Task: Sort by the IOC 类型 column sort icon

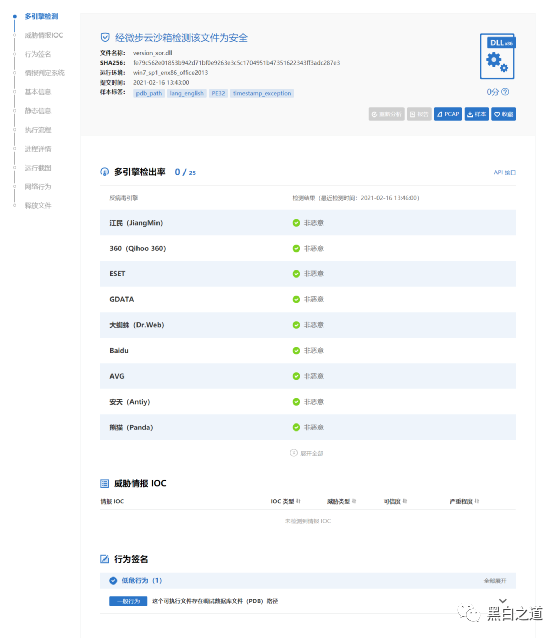Action: click(298, 501)
